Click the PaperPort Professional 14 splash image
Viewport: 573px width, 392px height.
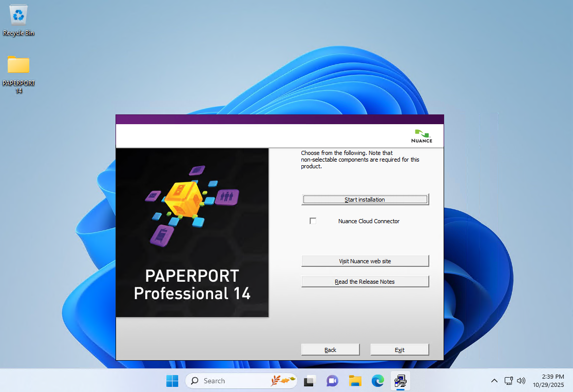point(192,232)
